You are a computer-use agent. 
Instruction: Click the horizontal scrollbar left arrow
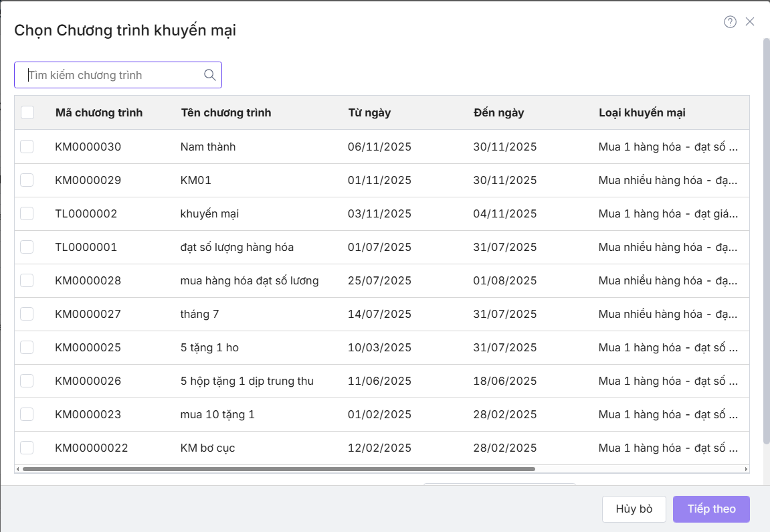(x=18, y=469)
